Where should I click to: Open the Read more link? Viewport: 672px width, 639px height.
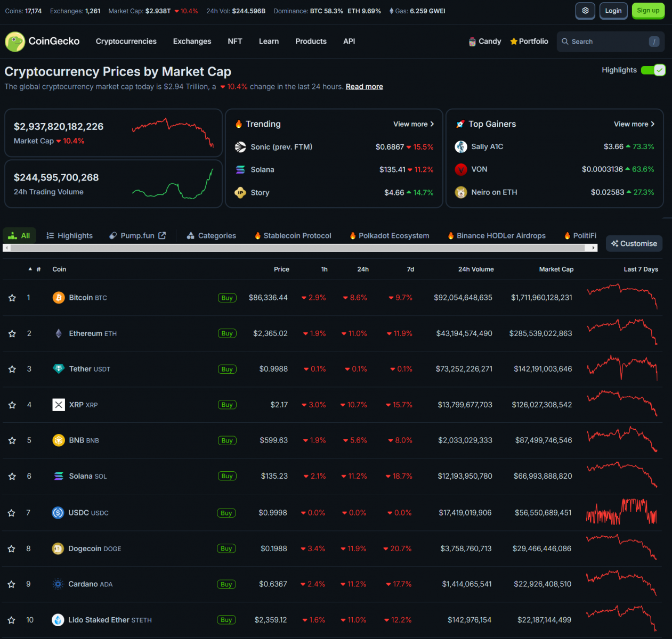(x=365, y=87)
